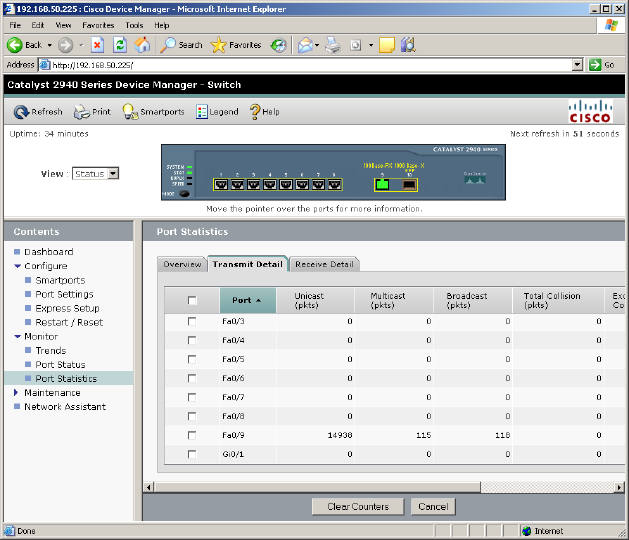Open the Legend icon
This screenshot has height=540, width=629.
(202, 112)
